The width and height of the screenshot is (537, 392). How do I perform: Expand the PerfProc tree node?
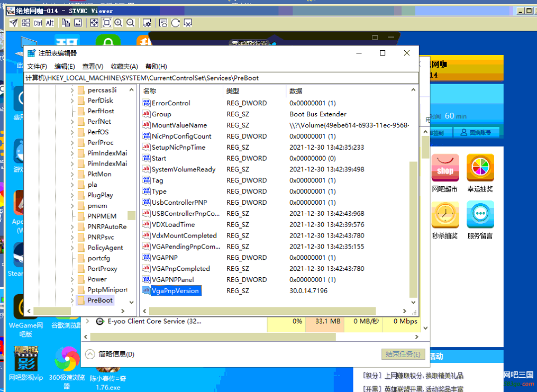point(72,143)
